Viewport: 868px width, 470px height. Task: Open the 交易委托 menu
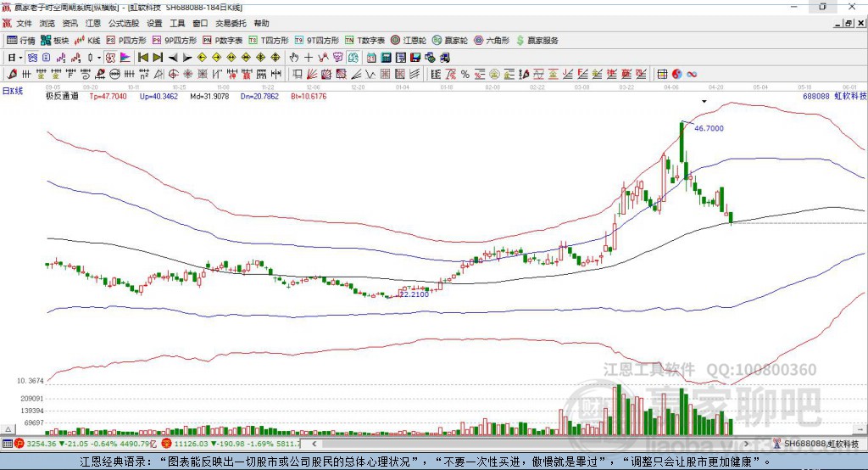click(x=231, y=23)
